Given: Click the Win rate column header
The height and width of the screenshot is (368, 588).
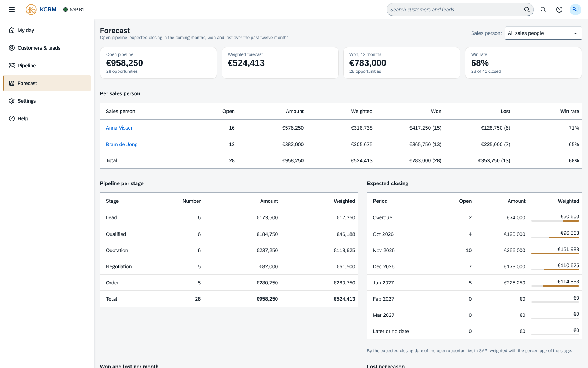Looking at the screenshot, I should click(x=570, y=111).
